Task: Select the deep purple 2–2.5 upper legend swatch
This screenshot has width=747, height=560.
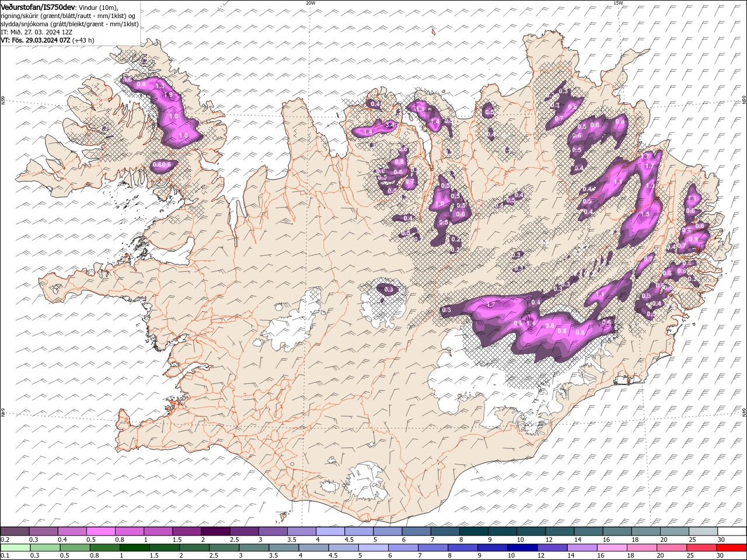Action: click(215, 531)
